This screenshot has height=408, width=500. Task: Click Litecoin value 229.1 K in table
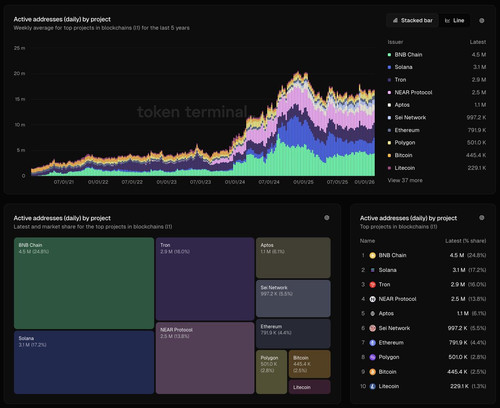tap(459, 386)
